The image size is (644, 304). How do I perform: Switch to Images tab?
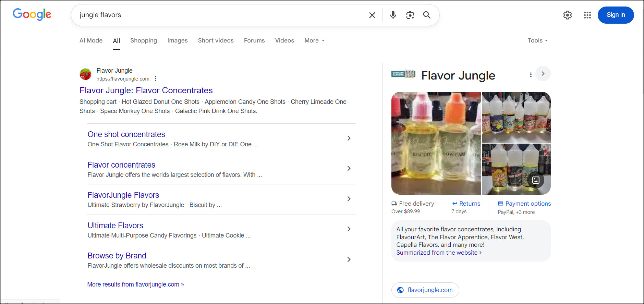pos(178,40)
